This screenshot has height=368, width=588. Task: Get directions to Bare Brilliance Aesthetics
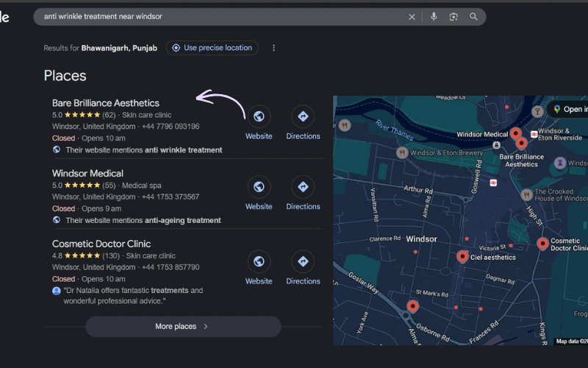(x=303, y=116)
